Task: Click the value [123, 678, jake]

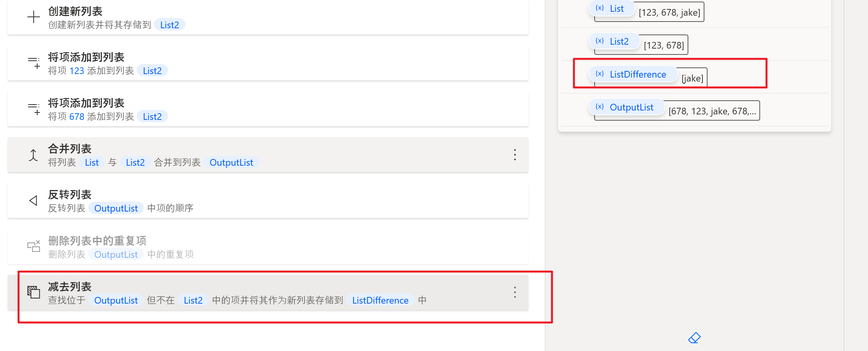Action: coord(669,13)
